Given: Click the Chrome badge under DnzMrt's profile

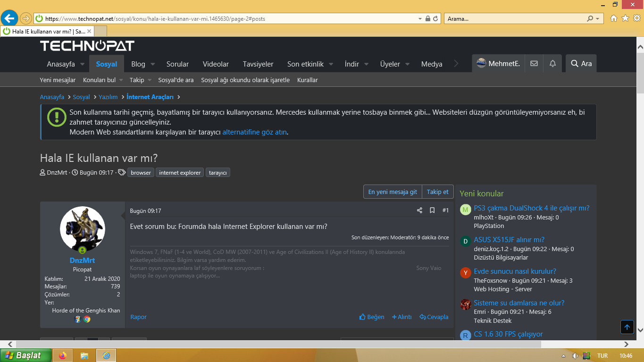Looking at the screenshot, I should pos(87,319).
